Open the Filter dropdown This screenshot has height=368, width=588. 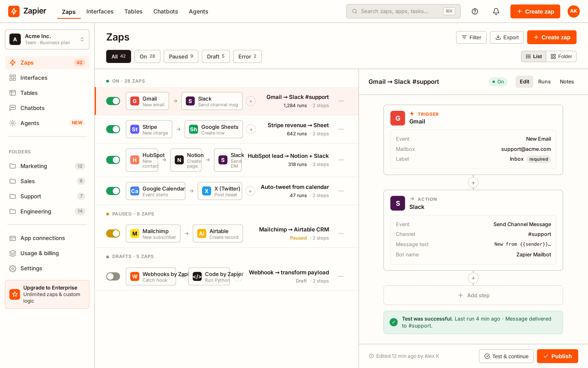tap(471, 37)
